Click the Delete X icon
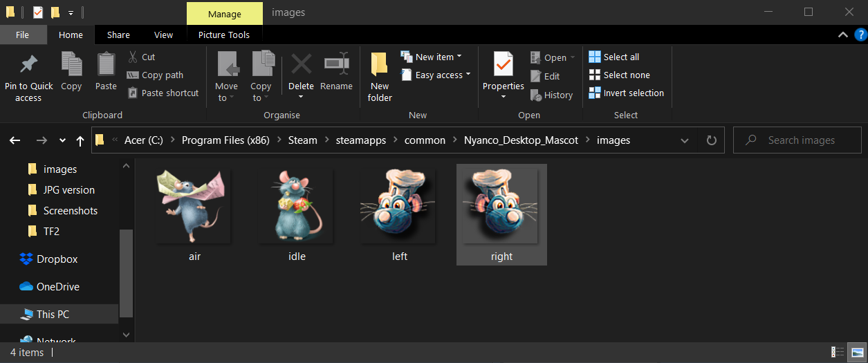Screen dimensions: 868x363 [x=301, y=64]
